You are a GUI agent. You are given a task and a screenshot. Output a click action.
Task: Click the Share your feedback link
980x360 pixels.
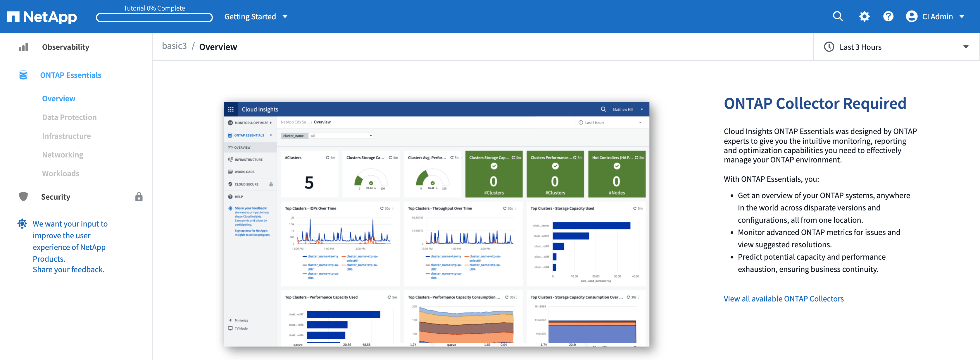click(x=68, y=269)
